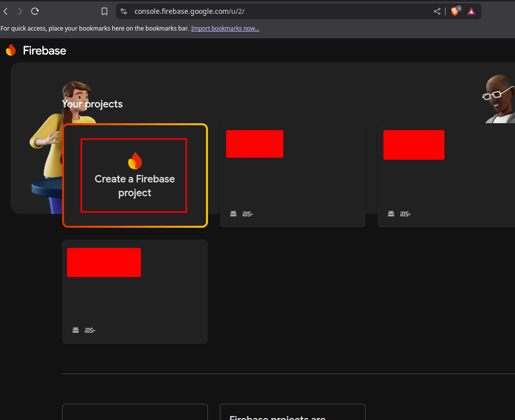This screenshot has width=515, height=420.
Task: Click the "Import bookmarks now…" link
Action: (225, 29)
